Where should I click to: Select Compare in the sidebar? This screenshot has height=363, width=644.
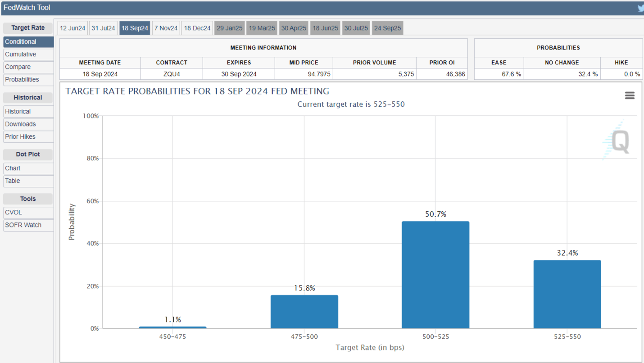click(18, 67)
